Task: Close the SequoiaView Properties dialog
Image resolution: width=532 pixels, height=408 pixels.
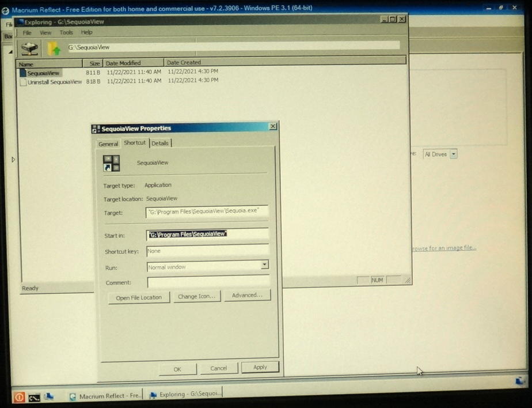Action: click(273, 126)
